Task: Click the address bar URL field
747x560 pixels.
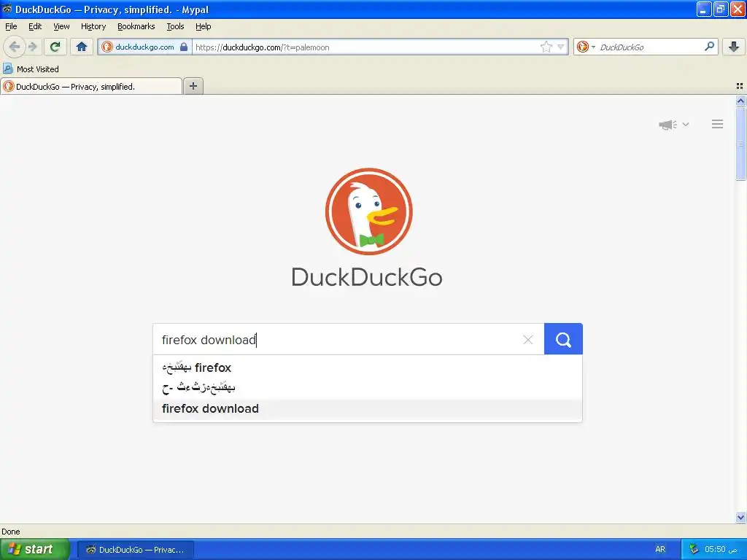Action: click(x=365, y=47)
